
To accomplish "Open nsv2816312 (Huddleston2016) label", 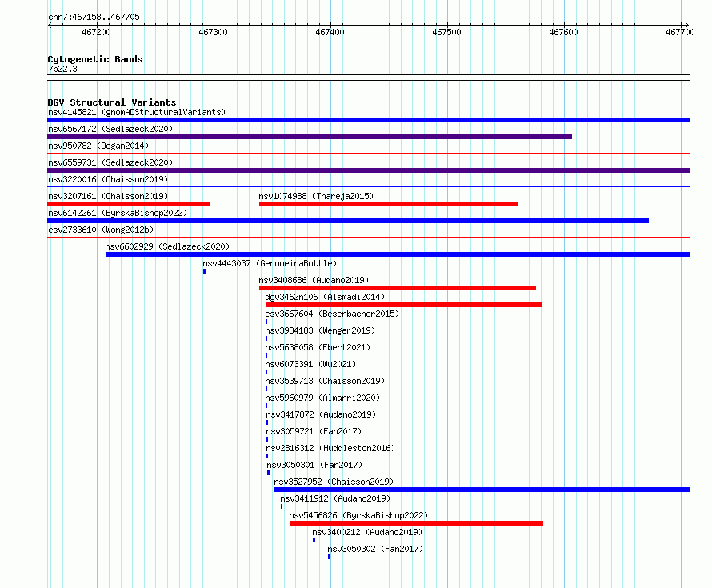I will click(x=330, y=448).
